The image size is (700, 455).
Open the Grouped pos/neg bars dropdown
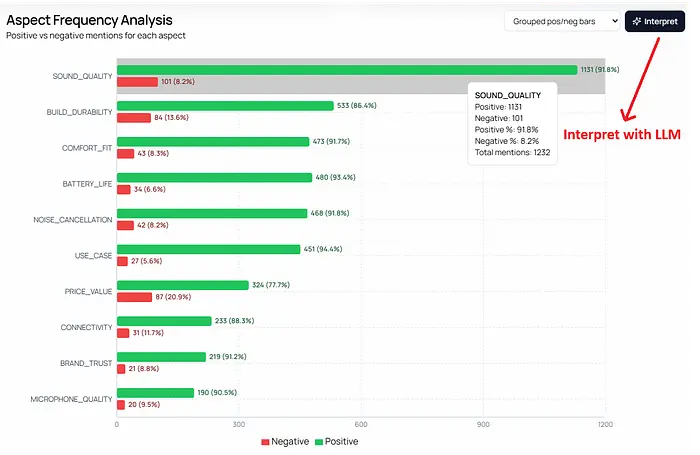561,21
